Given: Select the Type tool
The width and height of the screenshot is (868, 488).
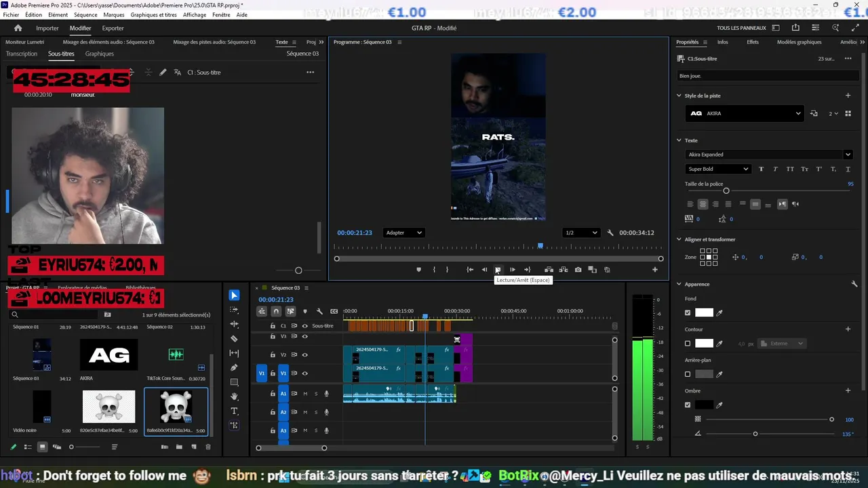Looking at the screenshot, I should [x=234, y=411].
